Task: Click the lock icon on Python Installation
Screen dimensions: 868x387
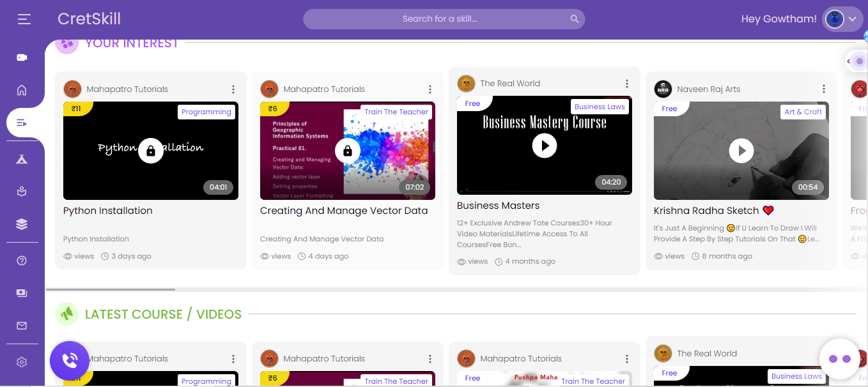Action: 151,151
